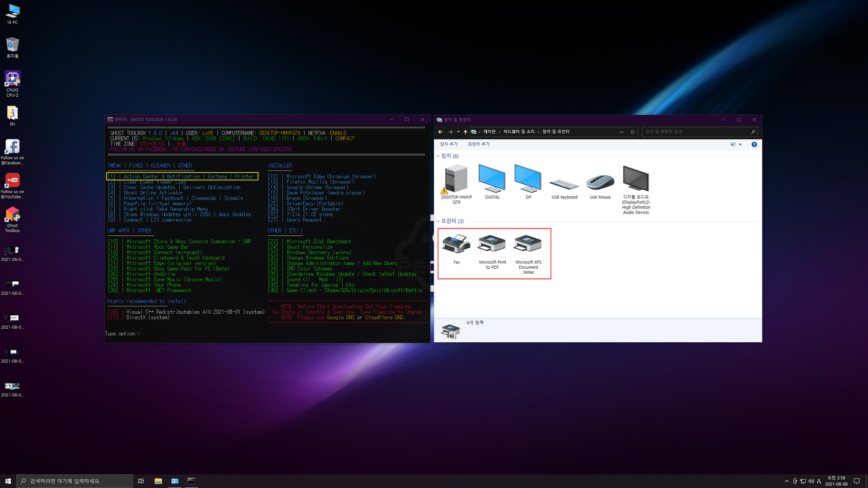Click the taskbar search box
868x488 pixels.
[75, 481]
